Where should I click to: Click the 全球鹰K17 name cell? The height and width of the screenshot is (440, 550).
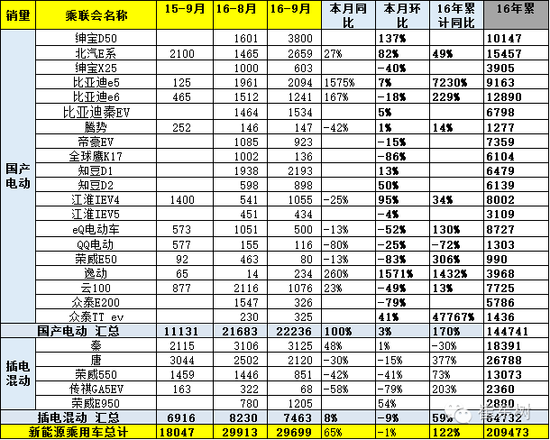tap(96, 156)
